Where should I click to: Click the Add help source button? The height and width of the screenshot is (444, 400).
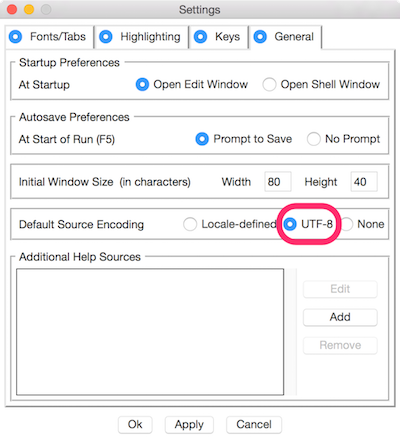pos(340,317)
